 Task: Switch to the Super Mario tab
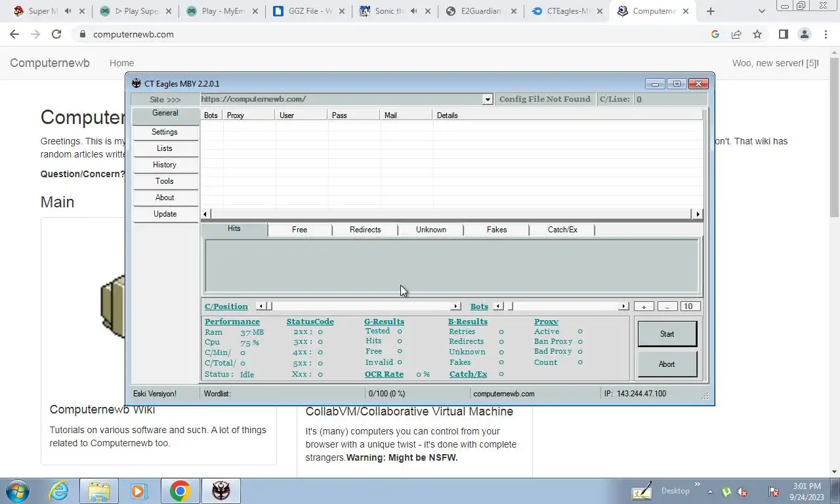tap(43, 11)
